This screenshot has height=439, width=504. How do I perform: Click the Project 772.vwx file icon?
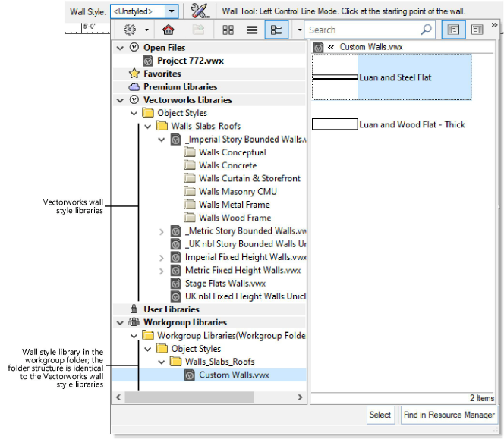coord(148,61)
